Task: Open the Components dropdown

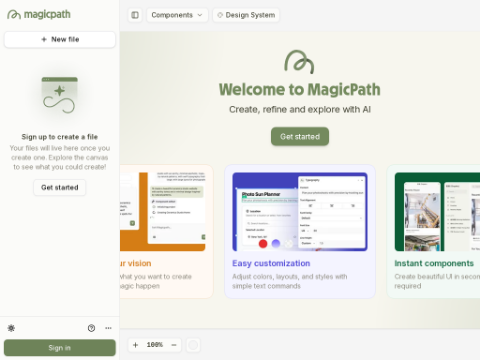Action: point(177,15)
